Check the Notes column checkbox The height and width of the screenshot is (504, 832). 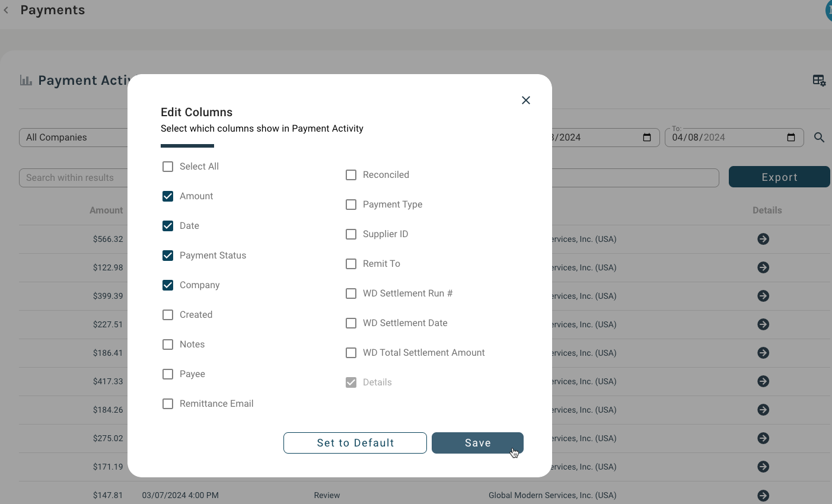[x=168, y=344]
